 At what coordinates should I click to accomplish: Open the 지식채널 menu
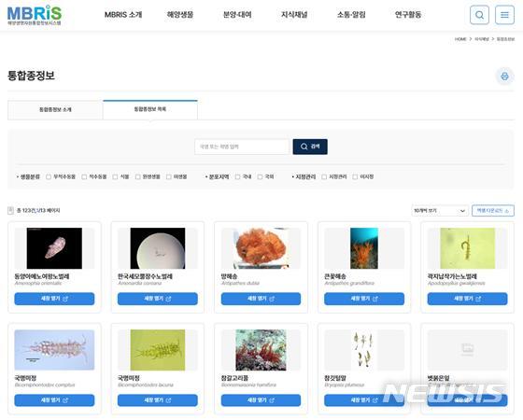[x=294, y=15]
